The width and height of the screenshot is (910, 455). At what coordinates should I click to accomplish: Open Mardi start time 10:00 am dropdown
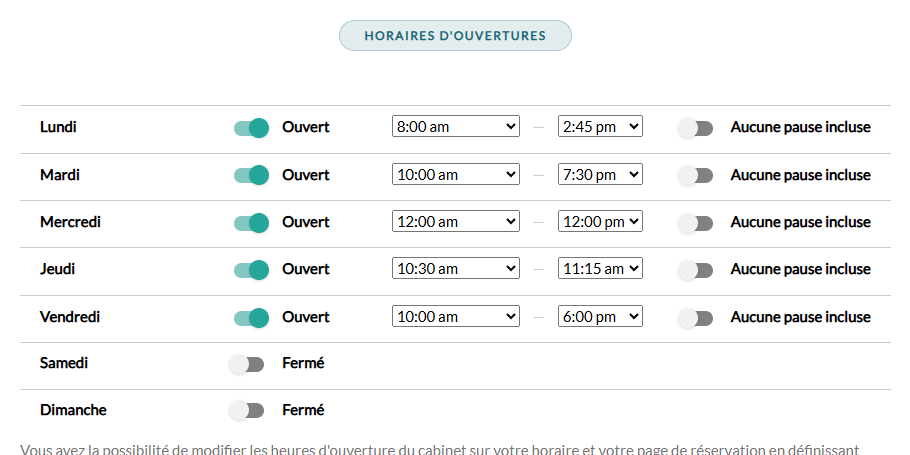point(456,175)
